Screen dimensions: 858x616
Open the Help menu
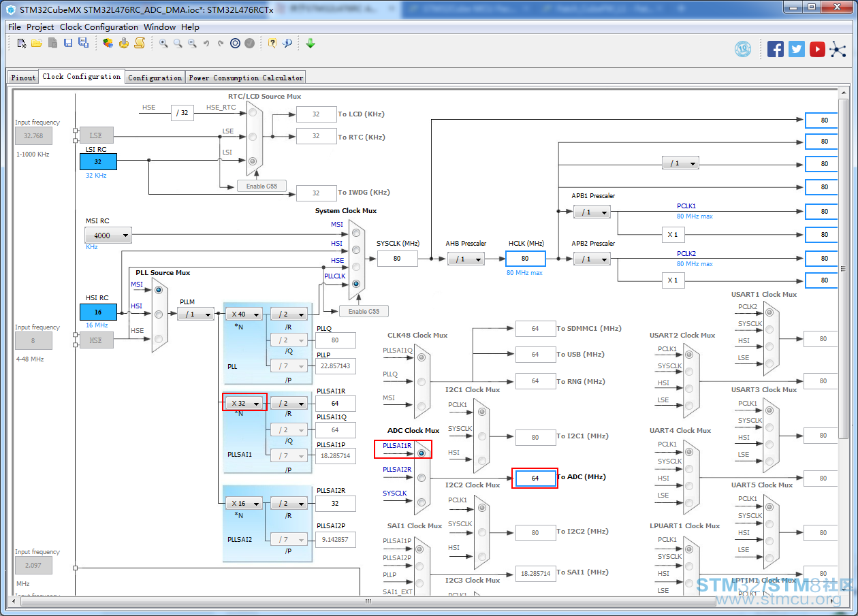191,27
